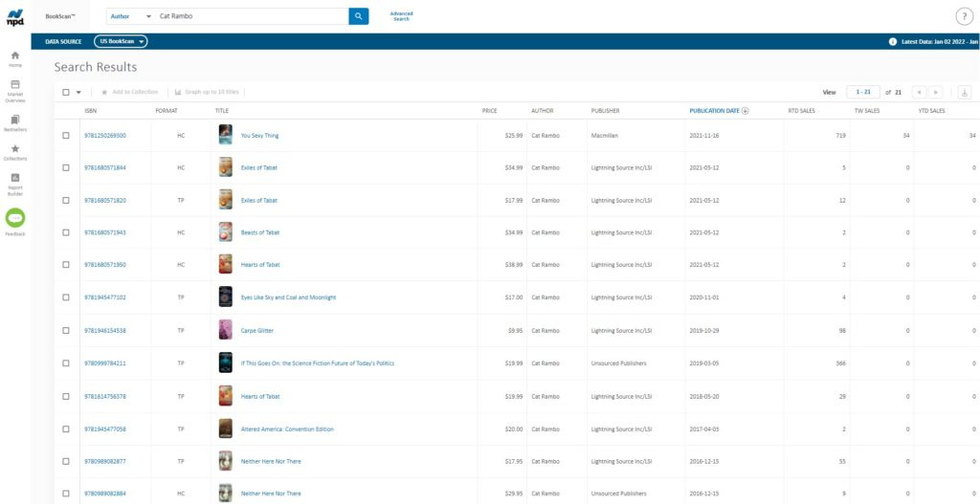Click the NPD logo icon

tap(15, 17)
